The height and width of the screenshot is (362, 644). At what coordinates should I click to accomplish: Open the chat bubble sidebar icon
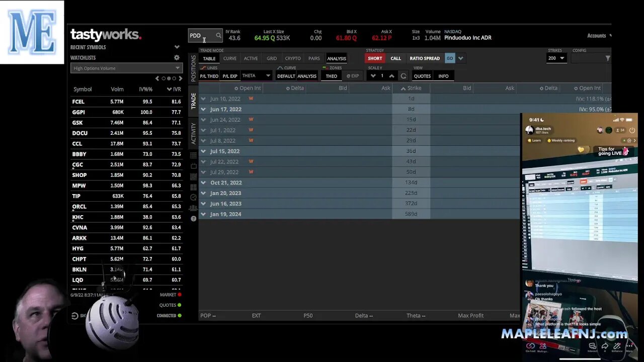click(194, 198)
